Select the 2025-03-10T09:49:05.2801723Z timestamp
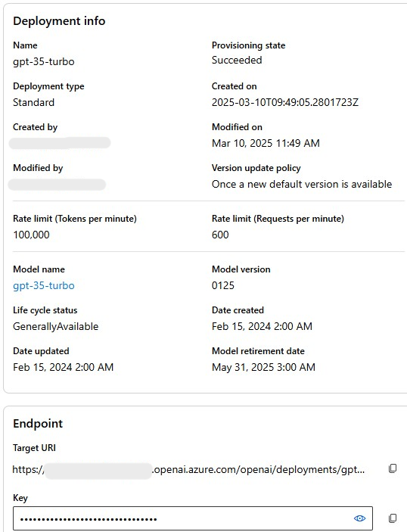 pyautogui.click(x=285, y=102)
